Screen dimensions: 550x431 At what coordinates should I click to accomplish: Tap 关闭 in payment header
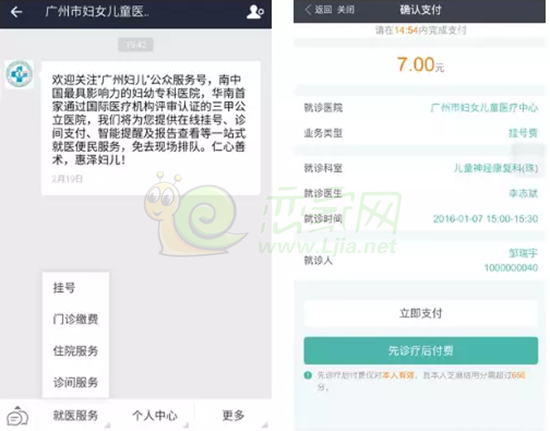(346, 10)
